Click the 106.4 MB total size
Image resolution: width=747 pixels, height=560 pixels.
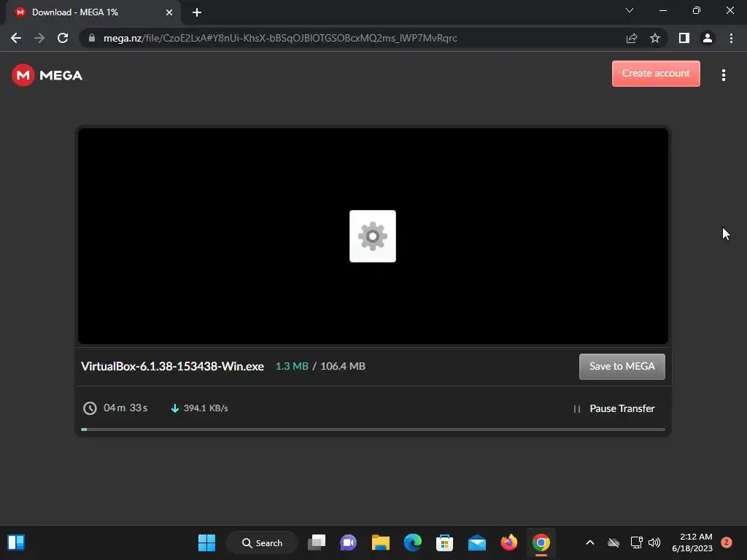343,366
